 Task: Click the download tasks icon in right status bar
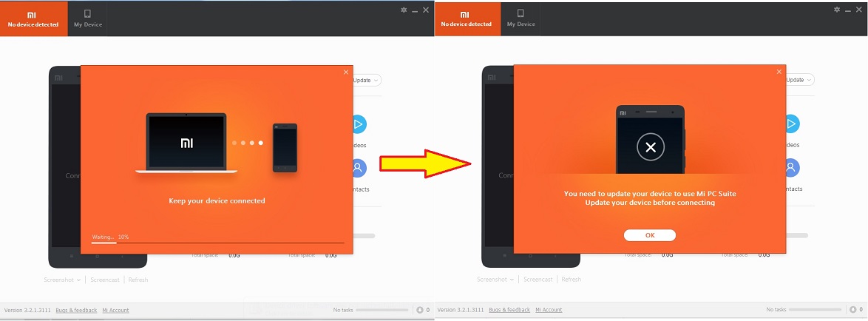point(853,310)
